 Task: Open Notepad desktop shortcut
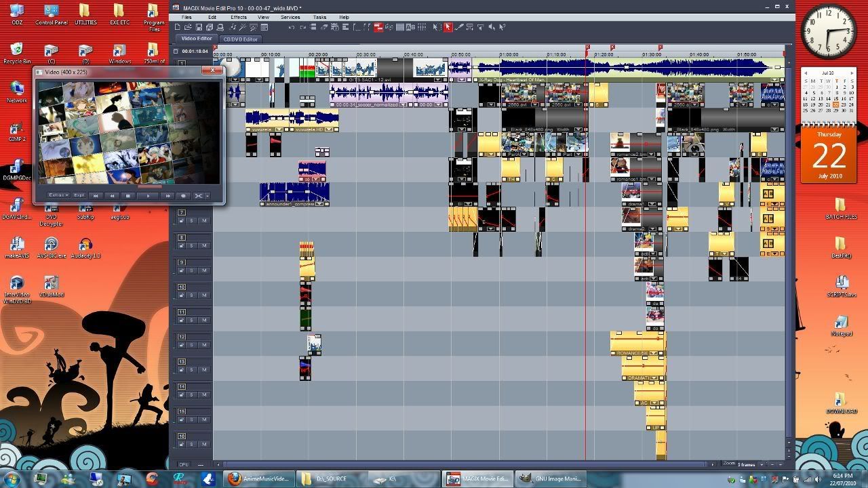pyautogui.click(x=841, y=325)
